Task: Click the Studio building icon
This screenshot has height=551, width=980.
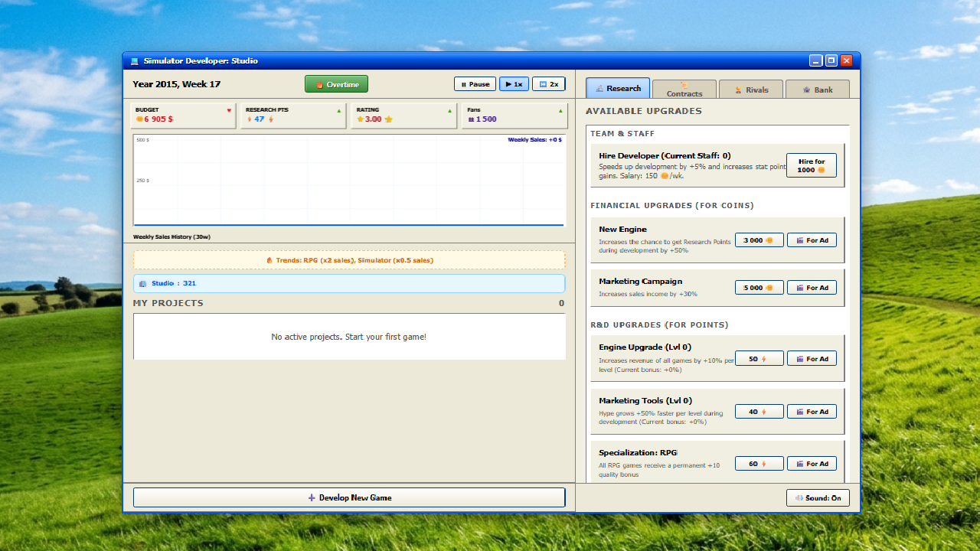Action: pos(143,284)
